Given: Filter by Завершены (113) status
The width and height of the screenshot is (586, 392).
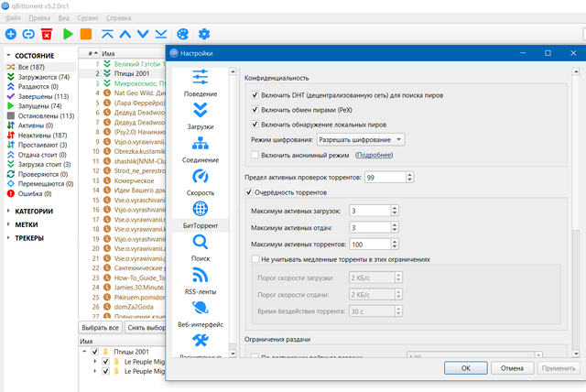Looking at the screenshot, I should point(43,96).
